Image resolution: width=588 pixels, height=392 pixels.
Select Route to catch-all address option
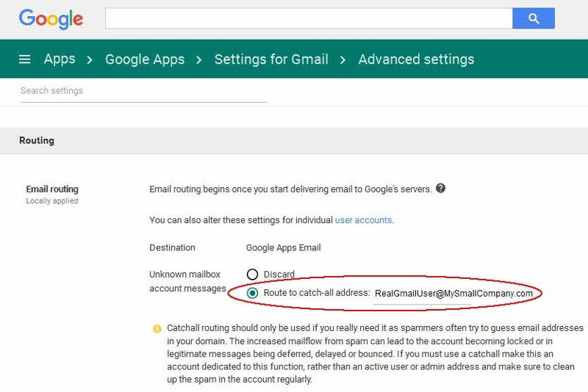coord(252,293)
